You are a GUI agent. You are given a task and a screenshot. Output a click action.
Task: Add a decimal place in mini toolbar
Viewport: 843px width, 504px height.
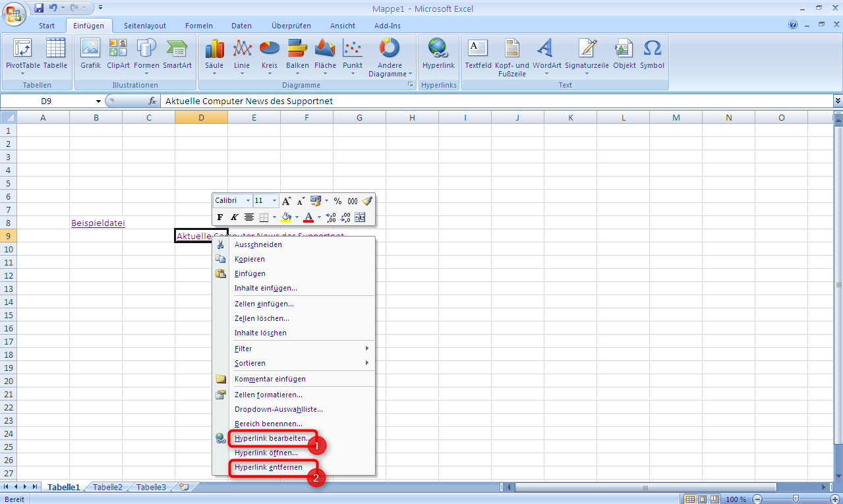tap(331, 217)
